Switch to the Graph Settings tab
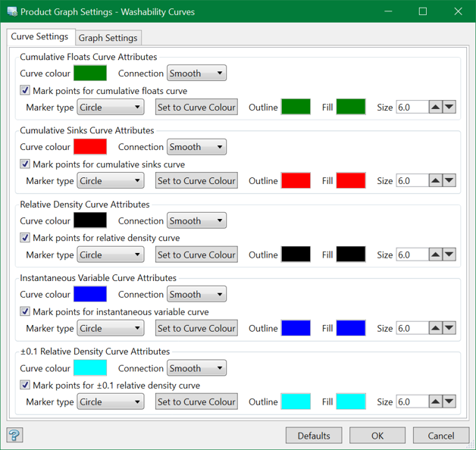 [x=108, y=38]
